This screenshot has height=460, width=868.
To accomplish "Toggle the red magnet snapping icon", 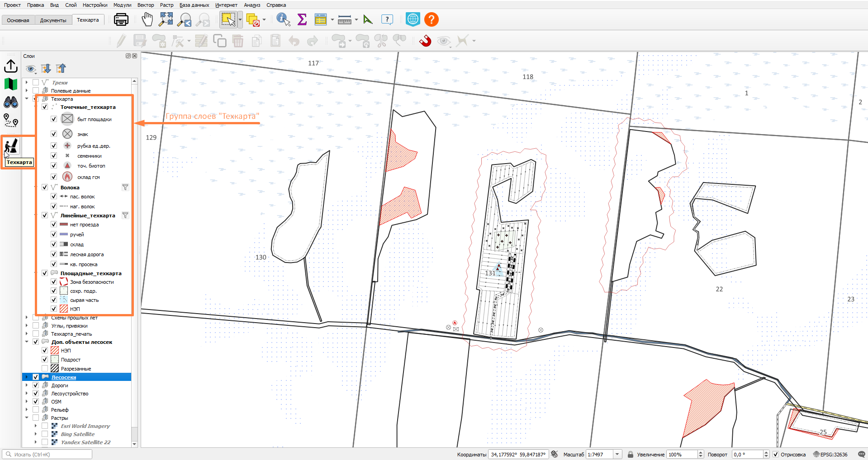I will (425, 41).
